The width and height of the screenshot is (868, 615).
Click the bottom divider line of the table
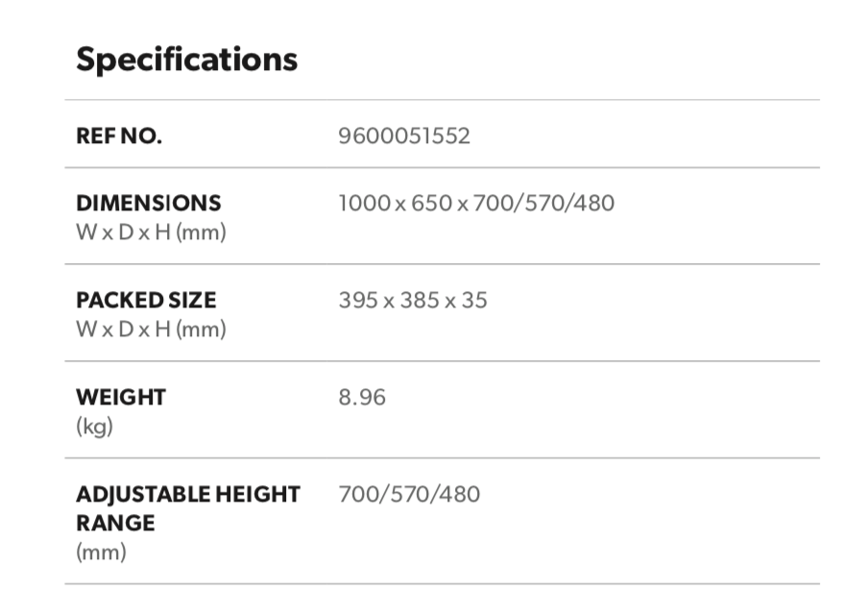442,583
